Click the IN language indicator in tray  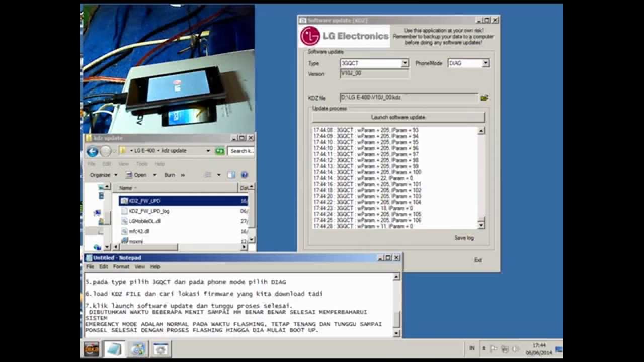[471, 348]
